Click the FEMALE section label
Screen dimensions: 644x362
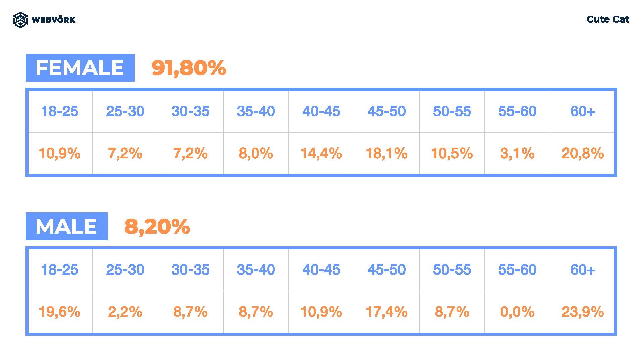pos(80,68)
